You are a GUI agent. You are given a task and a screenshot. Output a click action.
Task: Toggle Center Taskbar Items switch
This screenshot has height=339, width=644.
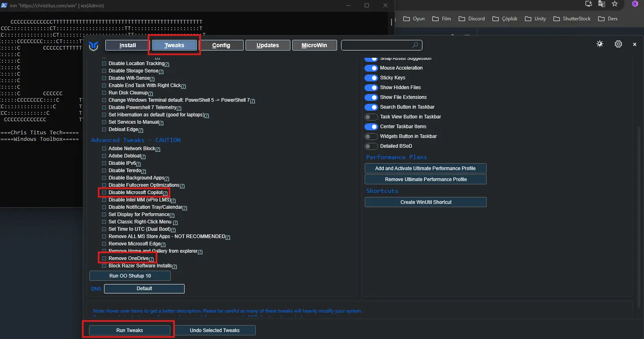click(x=371, y=127)
